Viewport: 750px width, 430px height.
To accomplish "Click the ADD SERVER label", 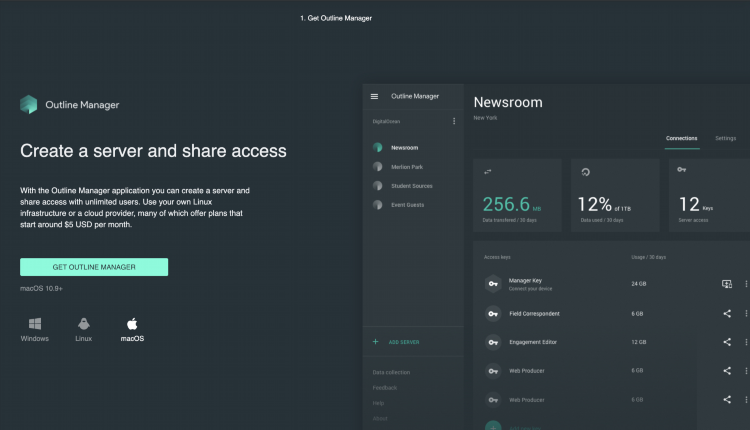I will [x=404, y=342].
